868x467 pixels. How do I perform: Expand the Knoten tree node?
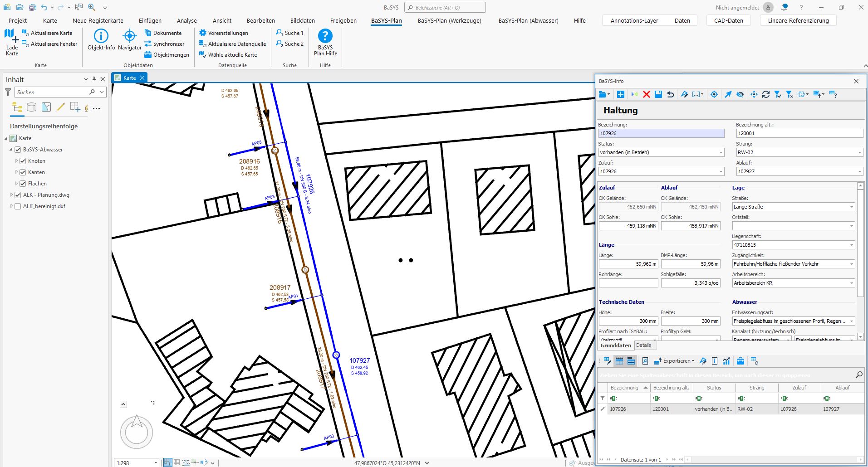point(16,161)
